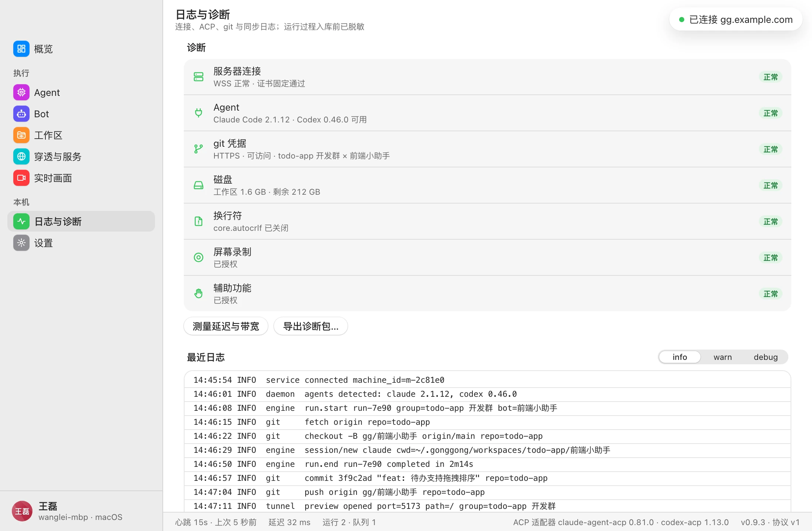Image resolution: width=812 pixels, height=531 pixels.
Task: Click the 导出诊断包... button
Action: coord(310,326)
